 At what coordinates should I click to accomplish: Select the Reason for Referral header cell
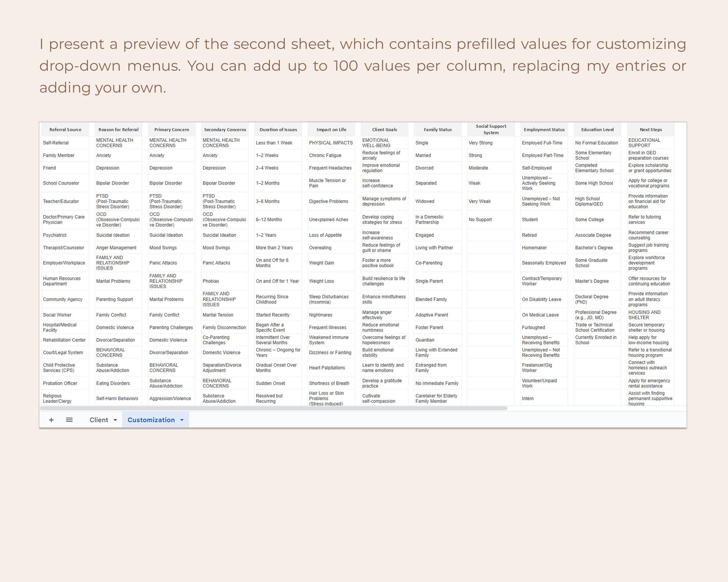[118, 129]
